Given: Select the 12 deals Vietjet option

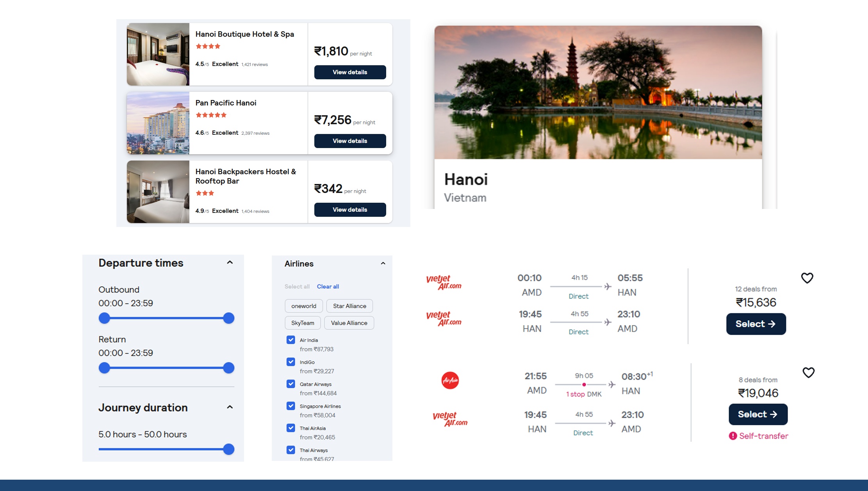Looking at the screenshot, I should (x=756, y=323).
